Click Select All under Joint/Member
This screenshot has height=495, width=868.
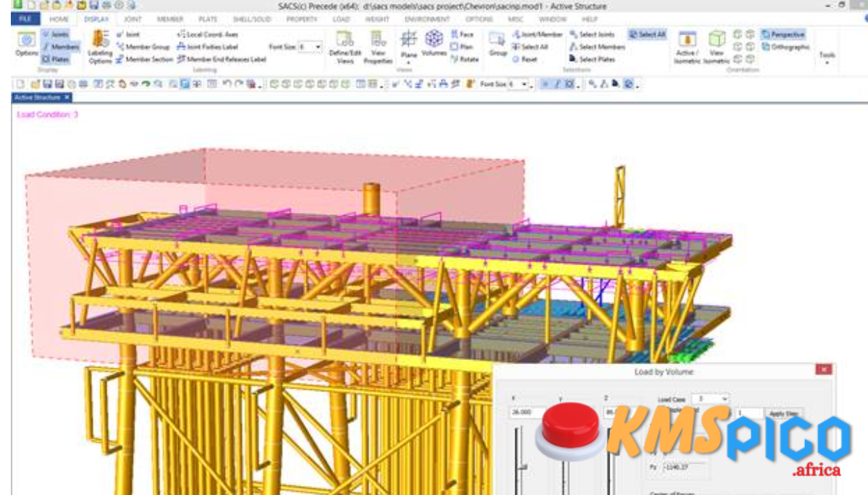tap(530, 47)
